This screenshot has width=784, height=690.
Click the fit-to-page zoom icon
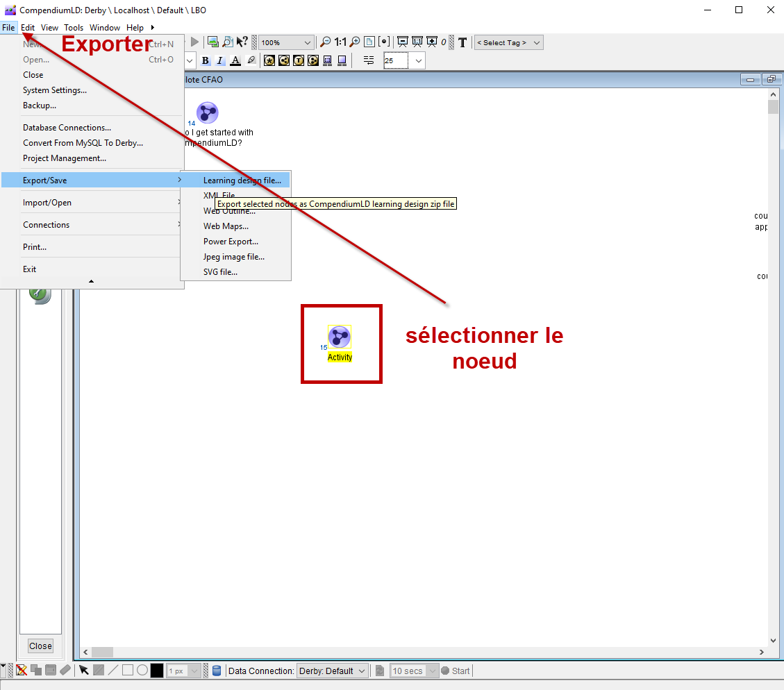pyautogui.click(x=369, y=42)
